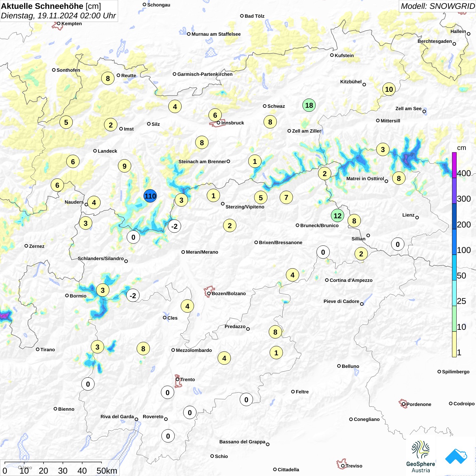This screenshot has height=476, width=476.
Task: Click the Kufstein city label
Action: [x=344, y=55]
